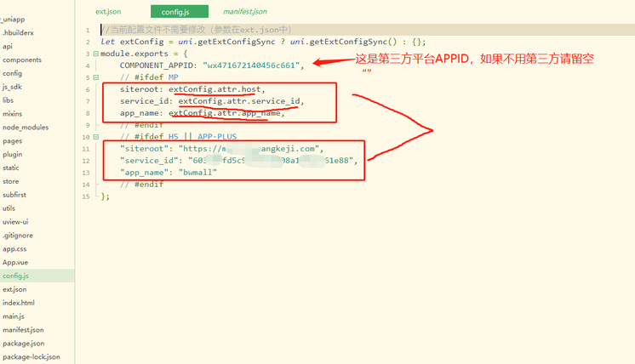Screen dimensions: 635x364
Task: Open the js_sdk folder
Action: coord(12,87)
